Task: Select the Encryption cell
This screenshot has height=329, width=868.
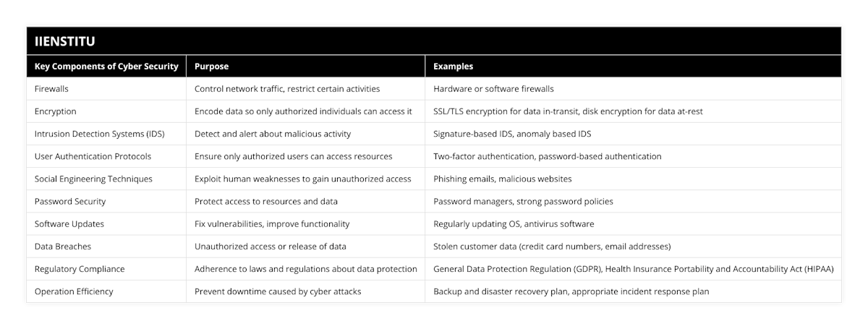Action: [55, 111]
